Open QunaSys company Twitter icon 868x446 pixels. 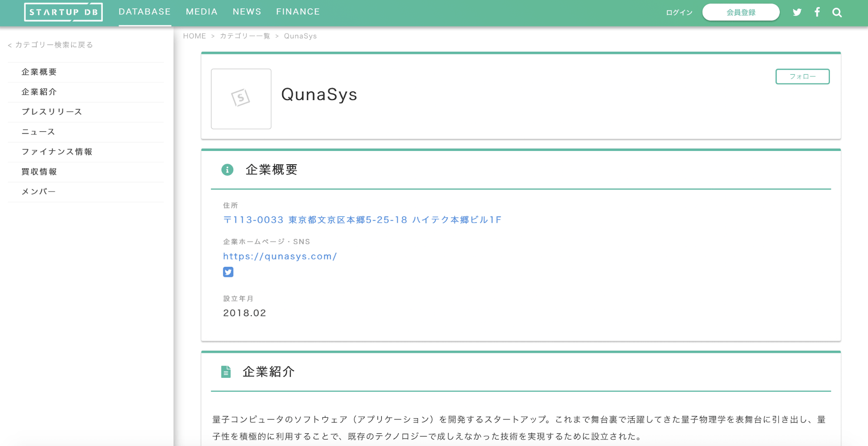228,272
